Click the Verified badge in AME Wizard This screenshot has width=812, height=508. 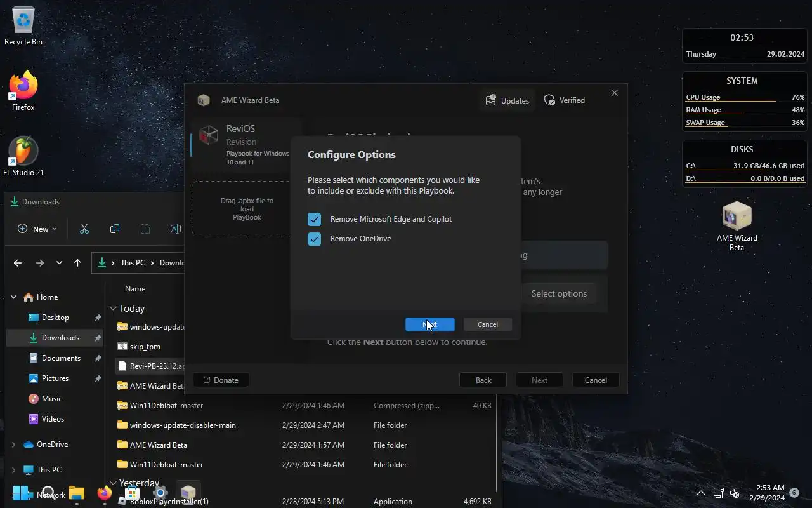click(x=565, y=100)
